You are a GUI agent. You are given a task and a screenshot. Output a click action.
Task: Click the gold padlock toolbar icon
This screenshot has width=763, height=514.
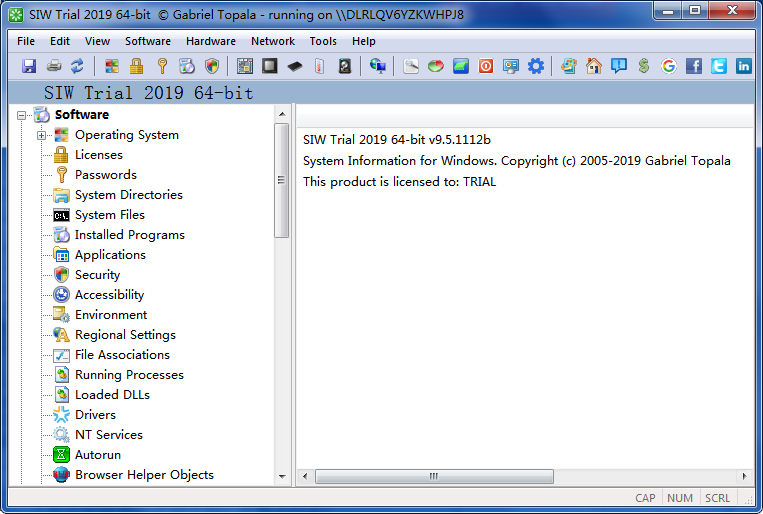click(x=136, y=66)
